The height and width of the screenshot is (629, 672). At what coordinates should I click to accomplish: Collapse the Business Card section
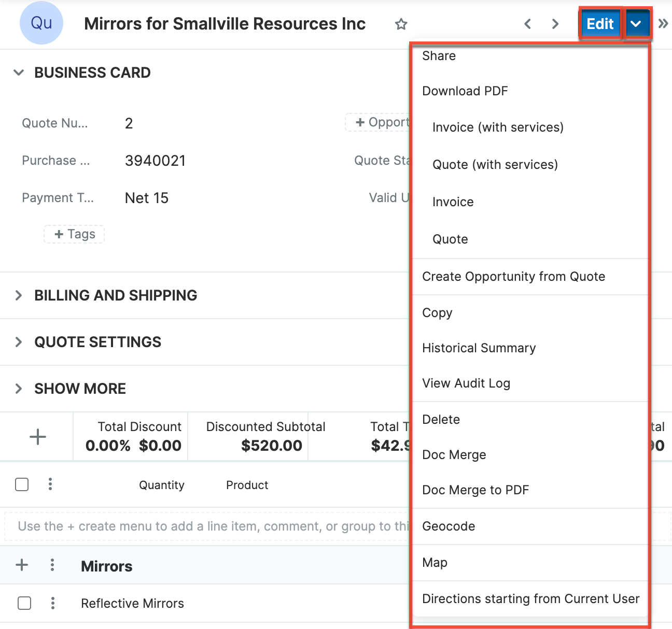(19, 73)
